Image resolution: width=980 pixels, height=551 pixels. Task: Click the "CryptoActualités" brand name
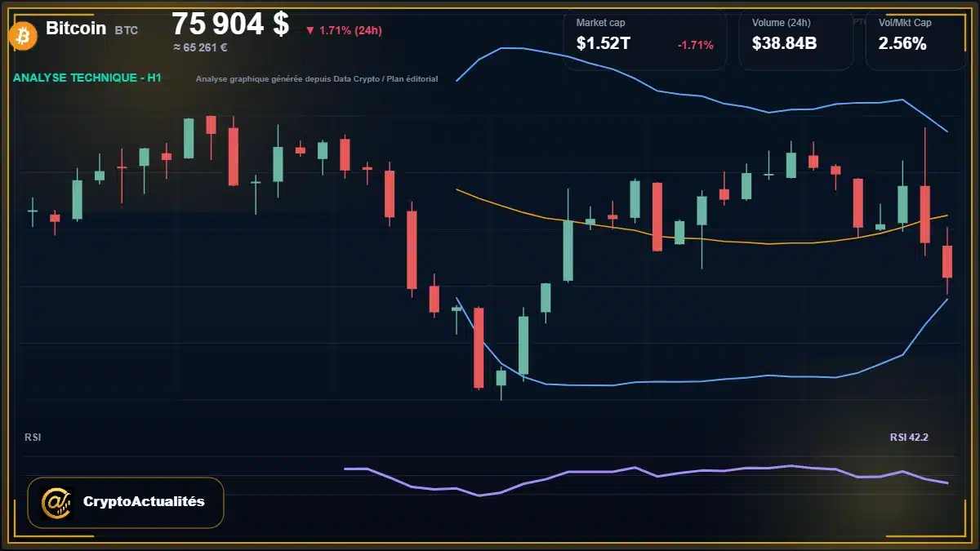click(144, 501)
